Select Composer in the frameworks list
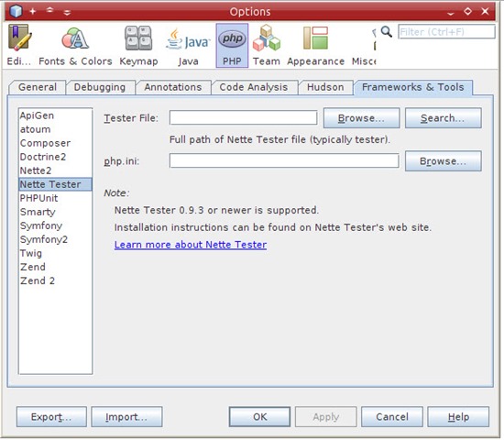The image size is (504, 440). pos(55,143)
